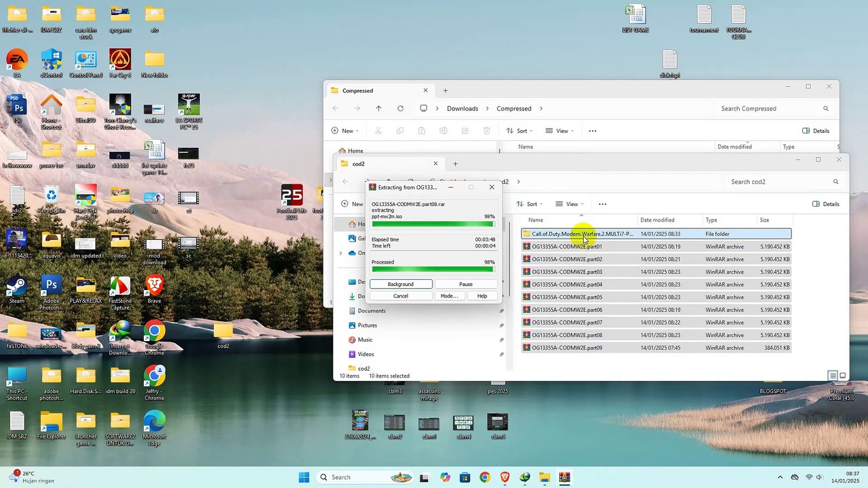Screen dimensions: 868x488
Task: Open the New dropdown in Compressed window
Action: coord(345,131)
